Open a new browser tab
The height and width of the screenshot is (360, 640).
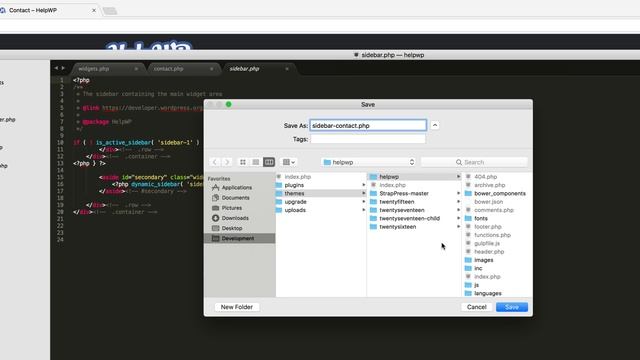pyautogui.click(x=109, y=11)
